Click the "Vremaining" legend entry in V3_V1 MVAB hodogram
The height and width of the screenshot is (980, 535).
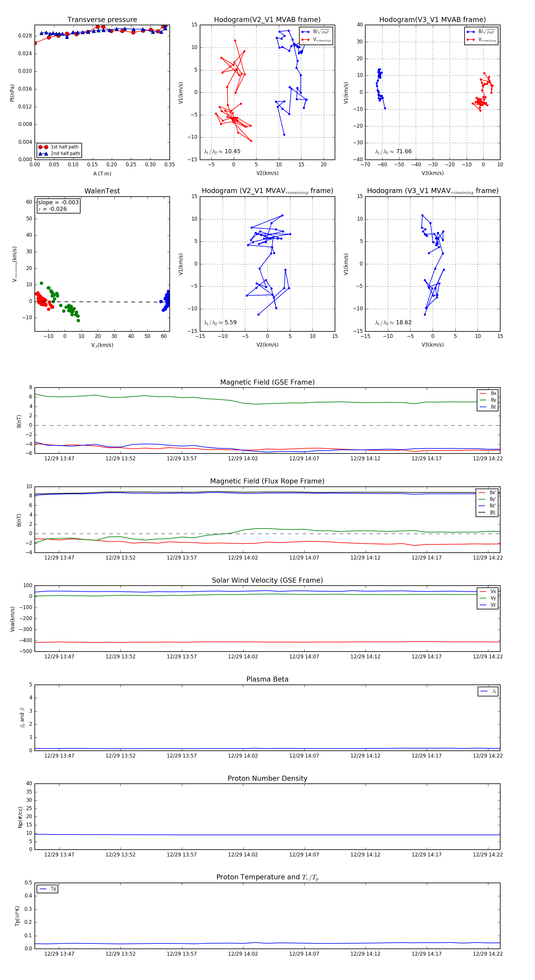pyautogui.click(x=481, y=39)
